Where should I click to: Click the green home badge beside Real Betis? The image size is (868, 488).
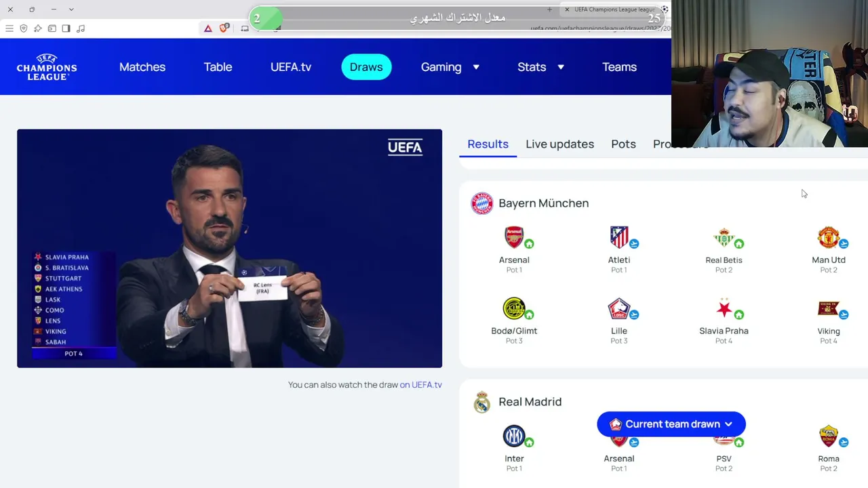[739, 244]
